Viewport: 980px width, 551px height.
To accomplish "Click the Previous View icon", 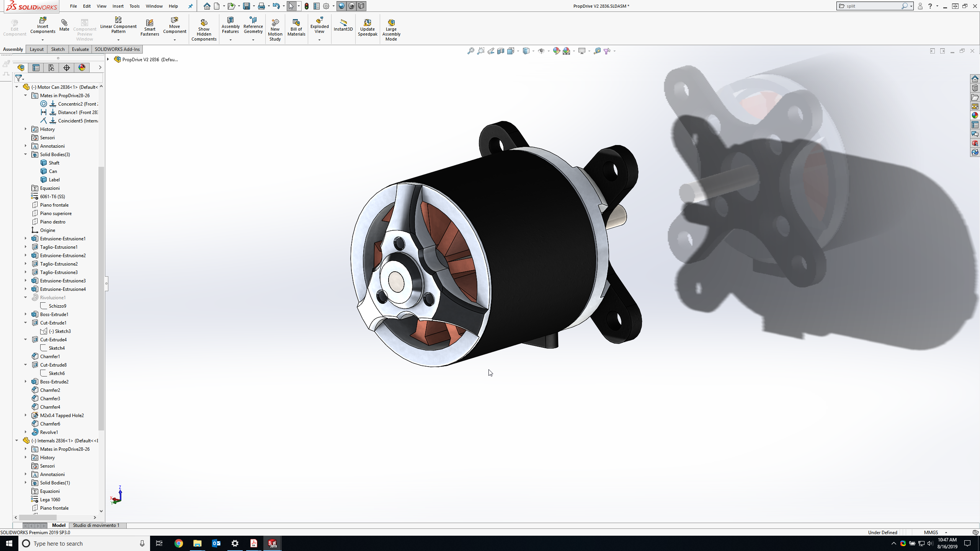I will point(491,51).
